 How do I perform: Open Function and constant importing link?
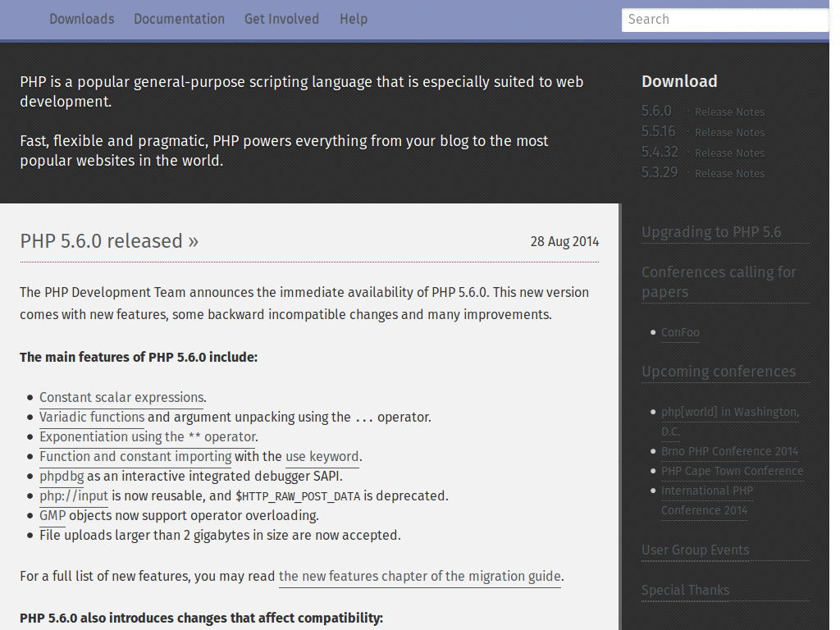(135, 457)
